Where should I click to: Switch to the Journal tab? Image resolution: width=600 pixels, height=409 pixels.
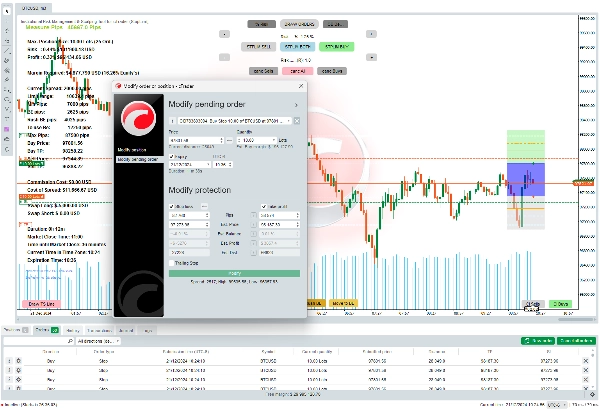(126, 331)
